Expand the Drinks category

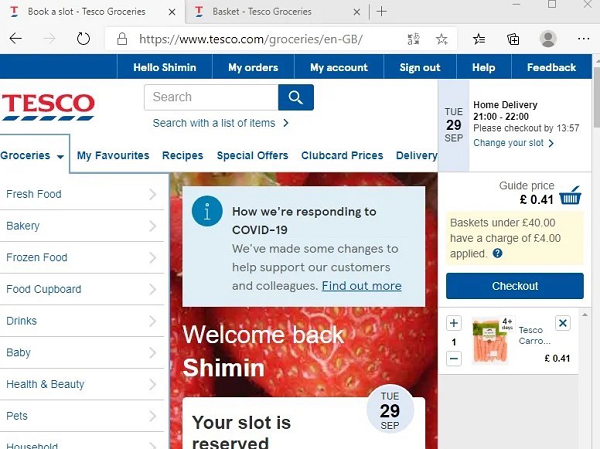[x=82, y=321]
